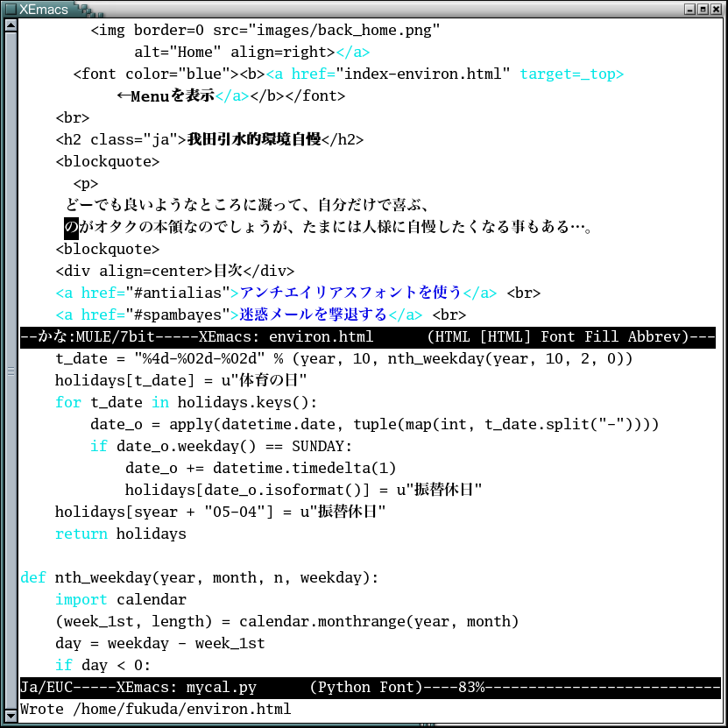Place cursor on 'images/back_home.png' src value

pos(343,31)
